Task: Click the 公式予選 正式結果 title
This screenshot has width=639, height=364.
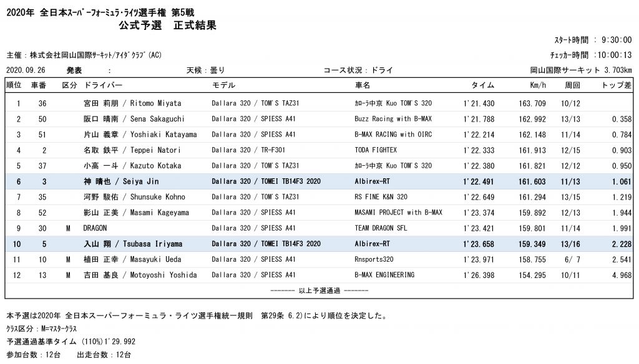Action: (167, 26)
